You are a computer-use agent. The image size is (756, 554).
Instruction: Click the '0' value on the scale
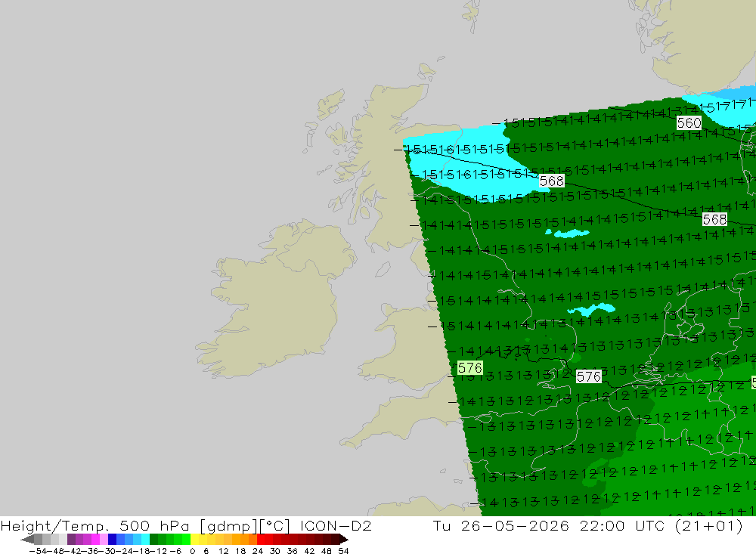coord(192,551)
